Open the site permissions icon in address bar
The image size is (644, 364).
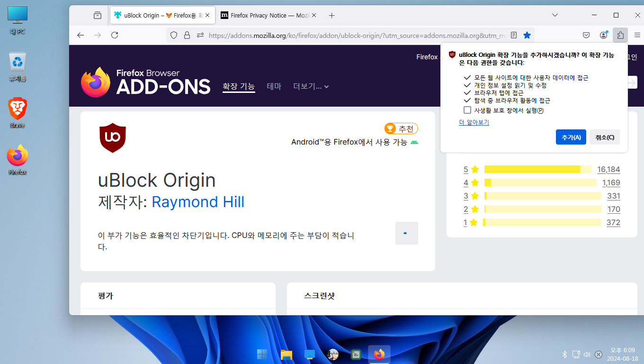click(200, 35)
